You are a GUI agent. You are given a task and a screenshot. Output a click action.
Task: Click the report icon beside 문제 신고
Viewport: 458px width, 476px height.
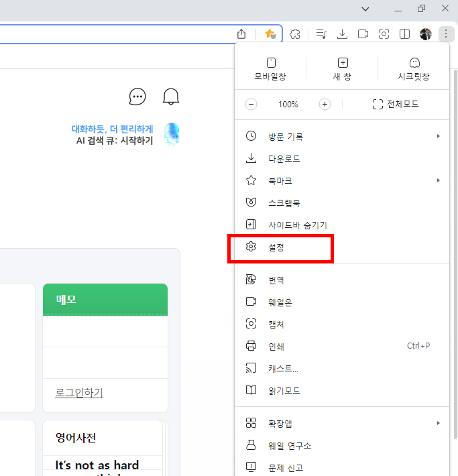coord(251,467)
